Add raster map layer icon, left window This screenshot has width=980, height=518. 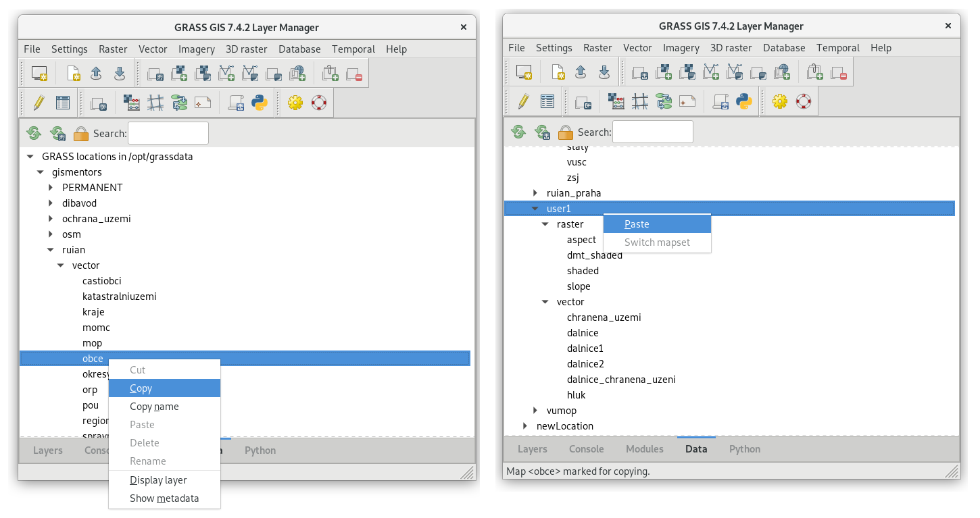[179, 73]
